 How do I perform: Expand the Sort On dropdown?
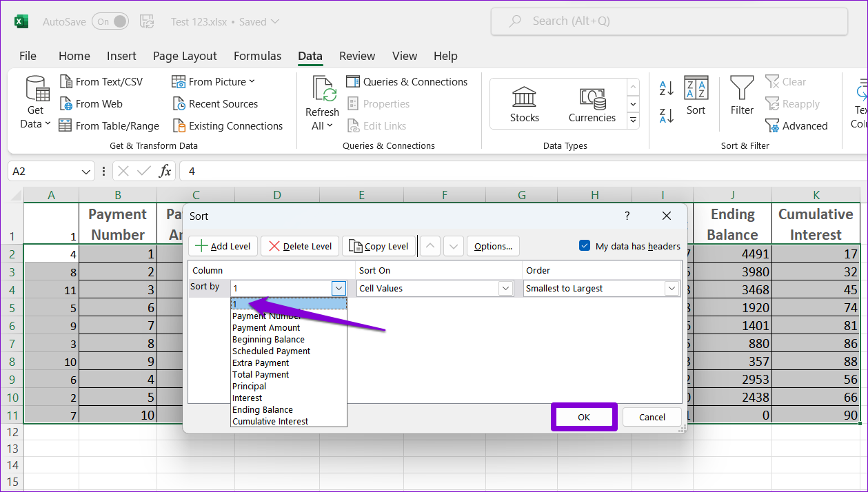[x=506, y=289]
